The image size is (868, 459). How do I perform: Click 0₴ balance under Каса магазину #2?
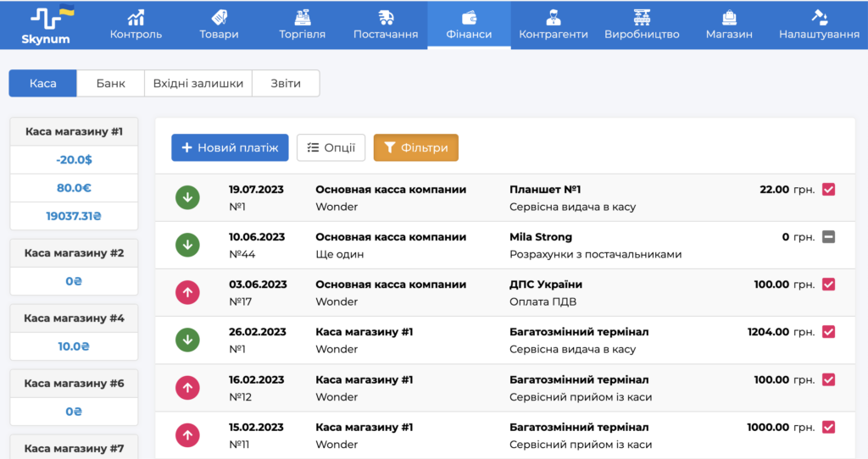click(75, 281)
